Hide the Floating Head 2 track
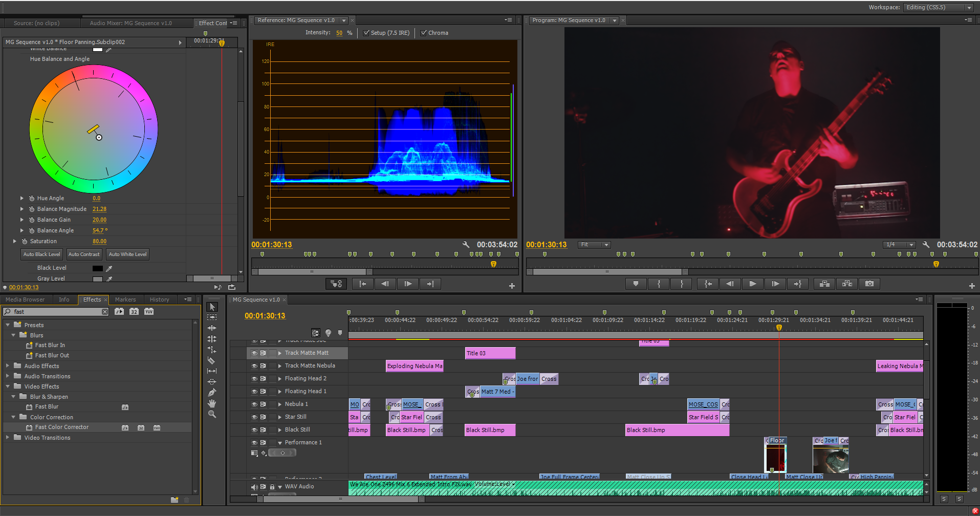Image resolution: width=980 pixels, height=516 pixels. pos(254,379)
